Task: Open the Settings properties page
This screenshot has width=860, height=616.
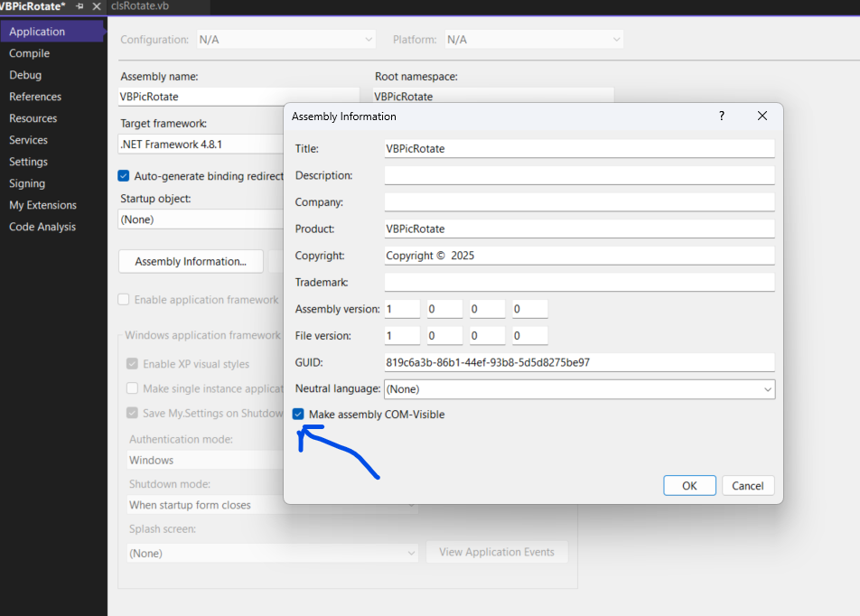Action: [28, 162]
